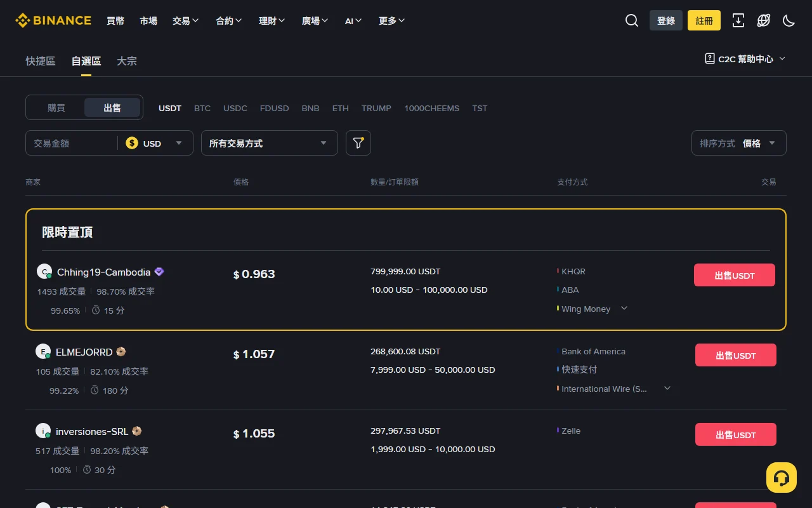Click Chhing19-Cambodia avatar
Screen dimensions: 812x508
(x=44, y=271)
